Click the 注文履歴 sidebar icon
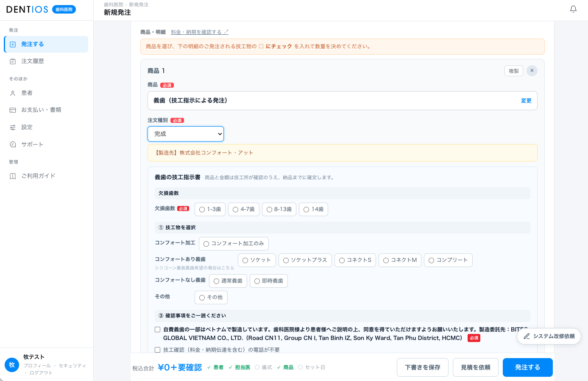Image resolution: width=588 pixels, height=381 pixels. click(x=13, y=61)
